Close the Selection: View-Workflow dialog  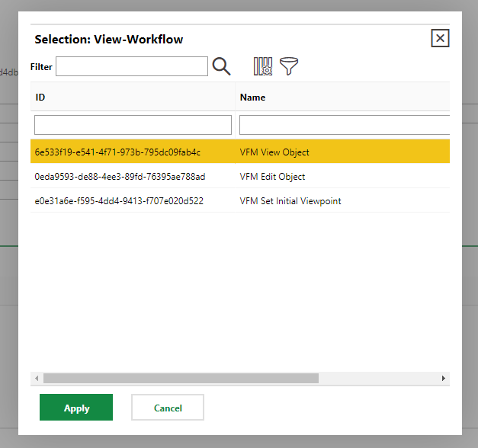point(440,39)
